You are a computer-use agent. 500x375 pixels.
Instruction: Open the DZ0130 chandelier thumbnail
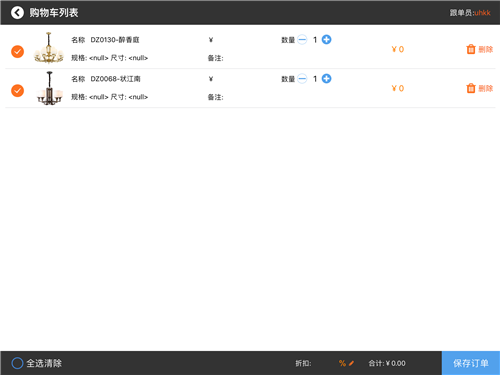[49, 47]
